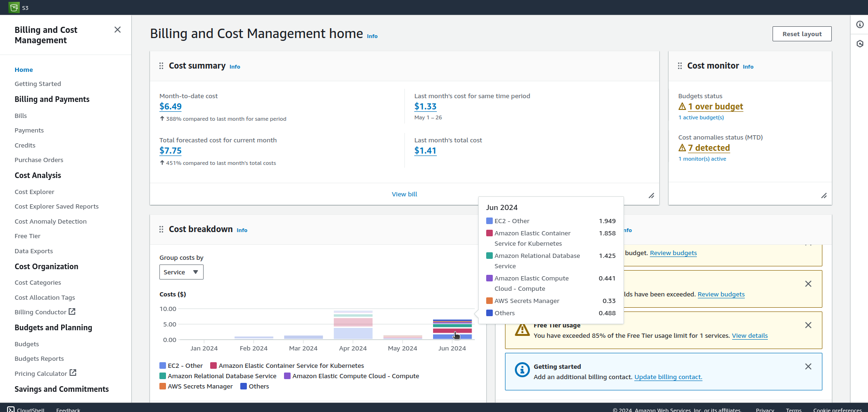Open Cost Anomaly Detection in sidebar

50,221
